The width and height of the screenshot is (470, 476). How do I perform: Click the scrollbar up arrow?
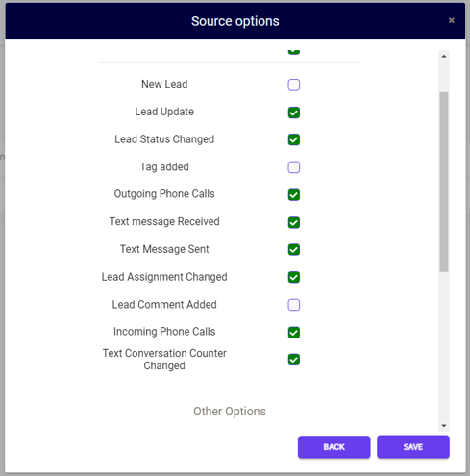pyautogui.click(x=444, y=56)
